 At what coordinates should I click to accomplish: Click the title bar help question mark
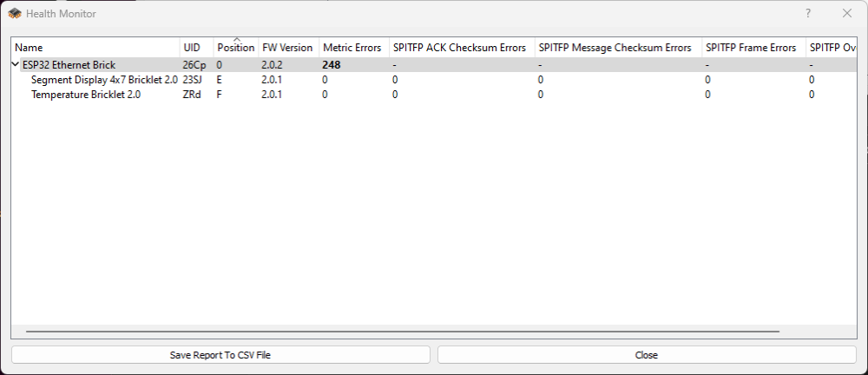click(808, 14)
